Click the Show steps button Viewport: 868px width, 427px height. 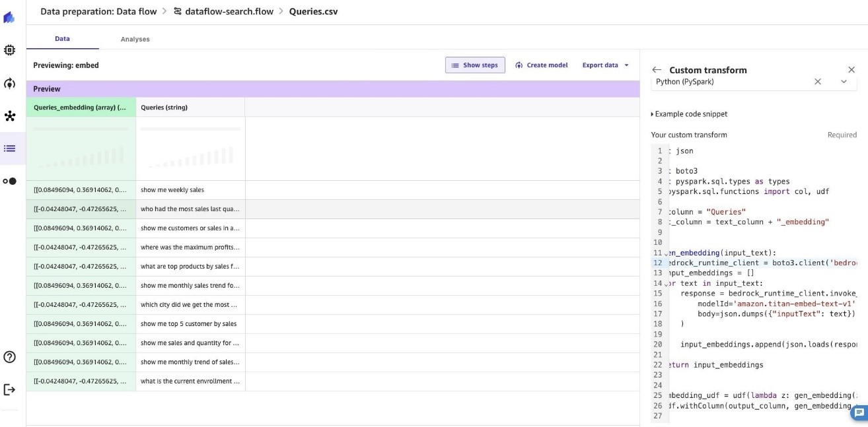coord(475,65)
